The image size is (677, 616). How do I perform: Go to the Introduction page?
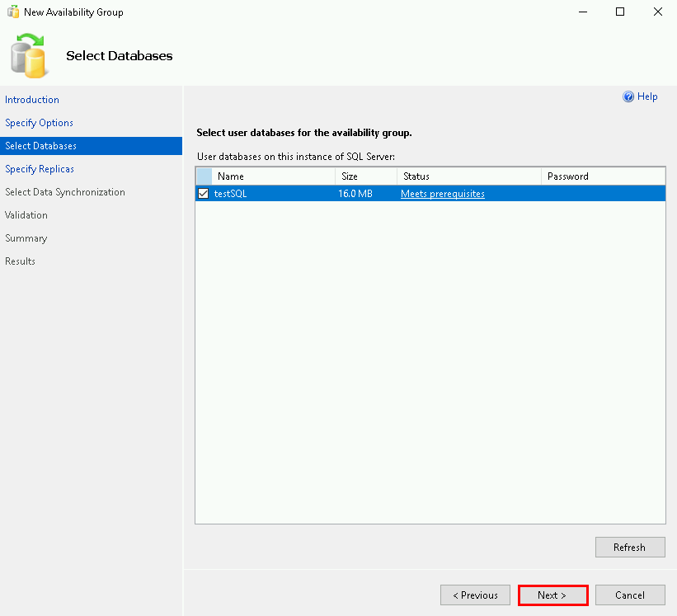[32, 100]
